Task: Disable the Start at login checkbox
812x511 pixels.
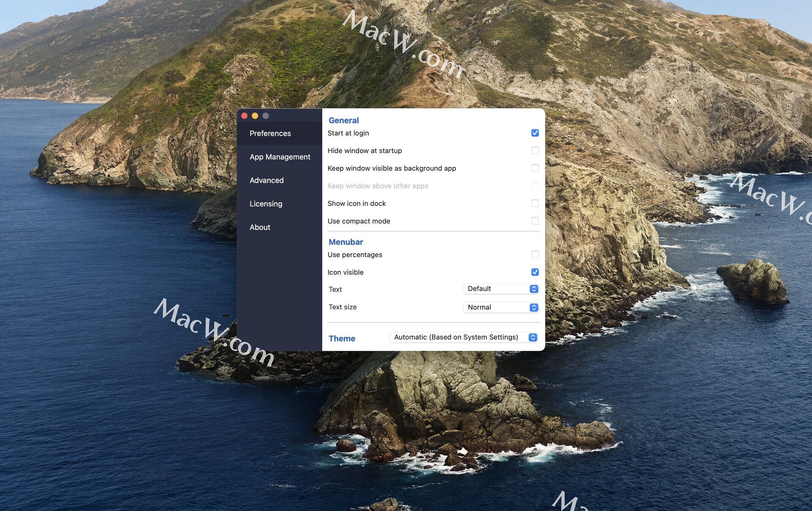Action: click(x=535, y=133)
